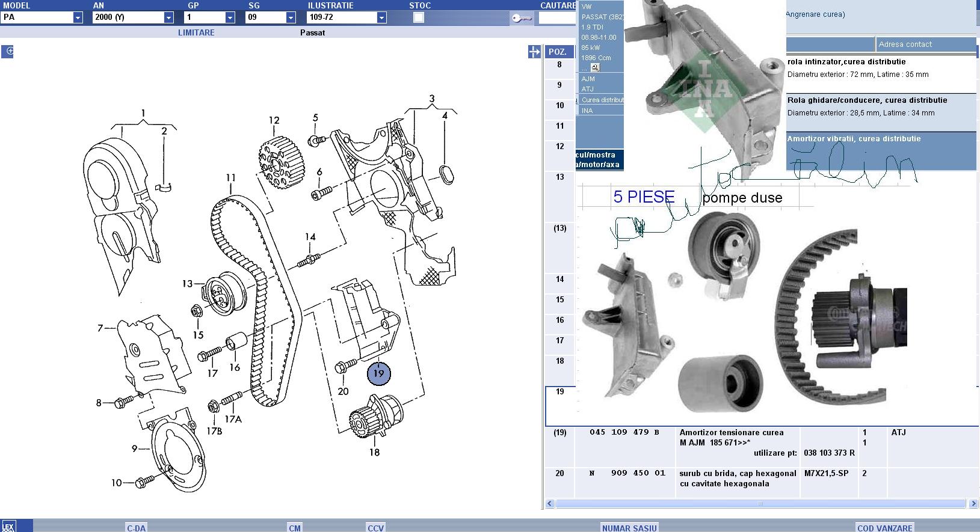Screen dimensions: 980x532
Task: Click the LIMITARE label
Action: coord(196,32)
